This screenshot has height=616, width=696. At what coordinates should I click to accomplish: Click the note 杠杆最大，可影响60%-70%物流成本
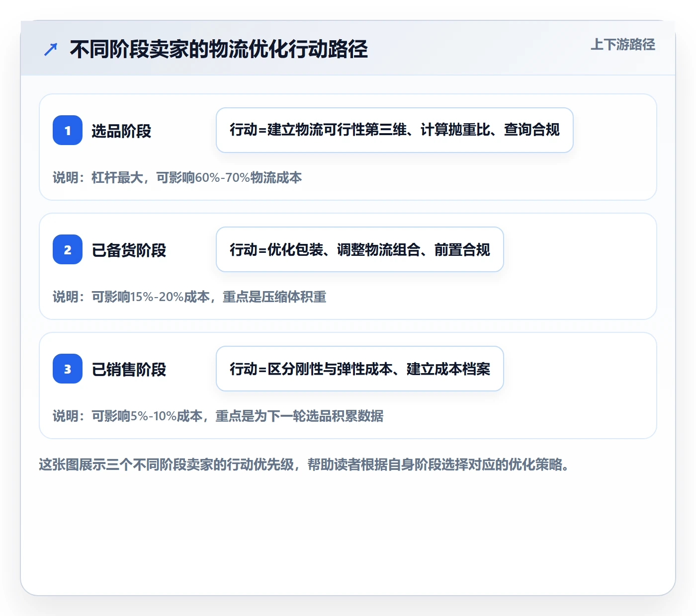click(177, 178)
